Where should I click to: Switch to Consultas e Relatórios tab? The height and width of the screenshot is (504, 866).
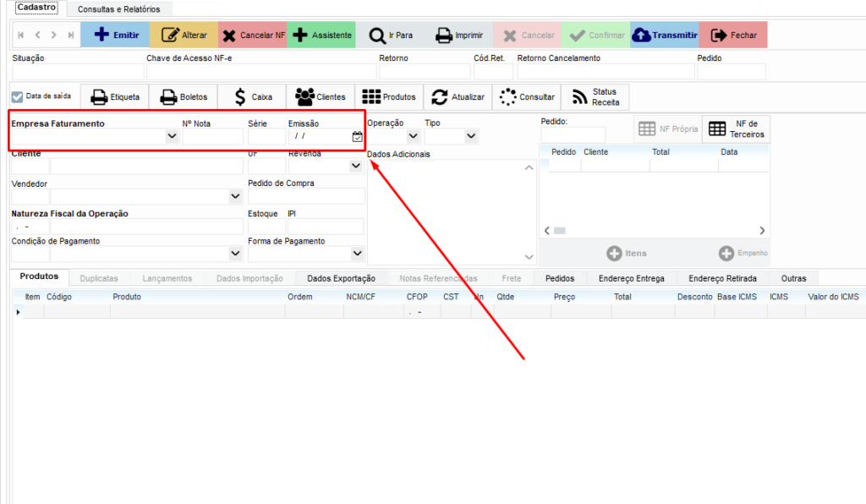118,9
